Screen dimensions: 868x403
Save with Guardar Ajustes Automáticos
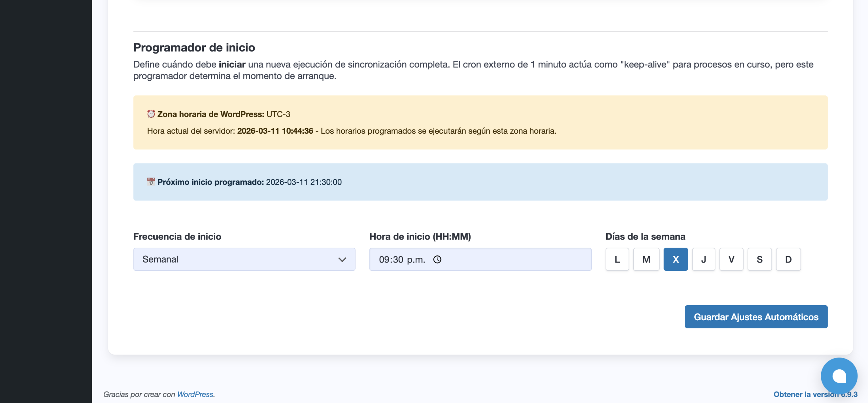click(756, 317)
